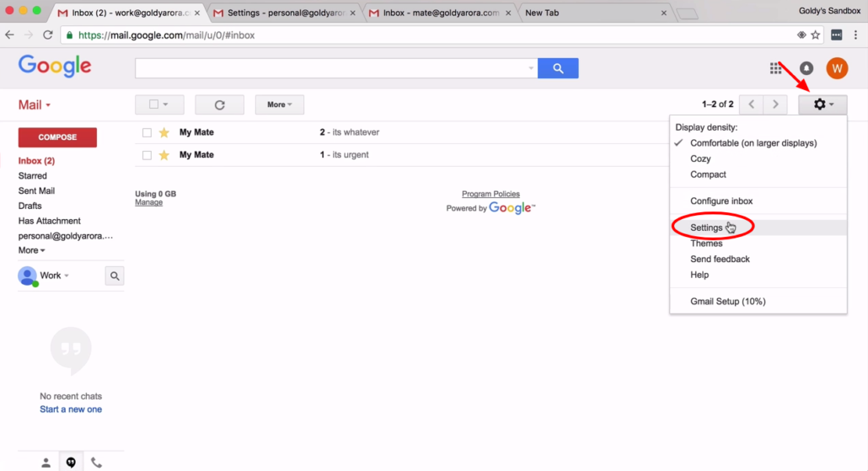
Task: Open Drafts folder
Action: click(x=29, y=206)
